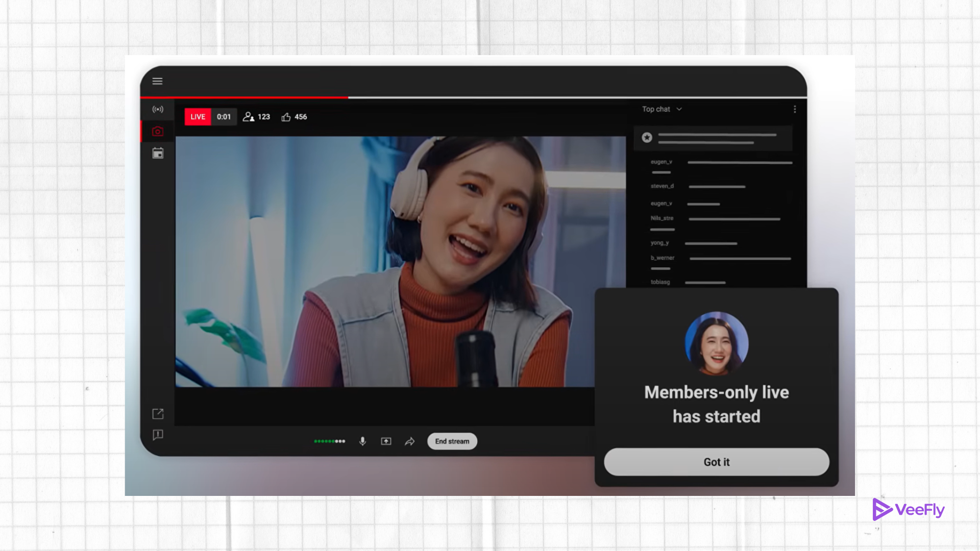Select the webcam streaming icon in the sidebar
This screenshot has width=980, height=551.
pyautogui.click(x=157, y=131)
